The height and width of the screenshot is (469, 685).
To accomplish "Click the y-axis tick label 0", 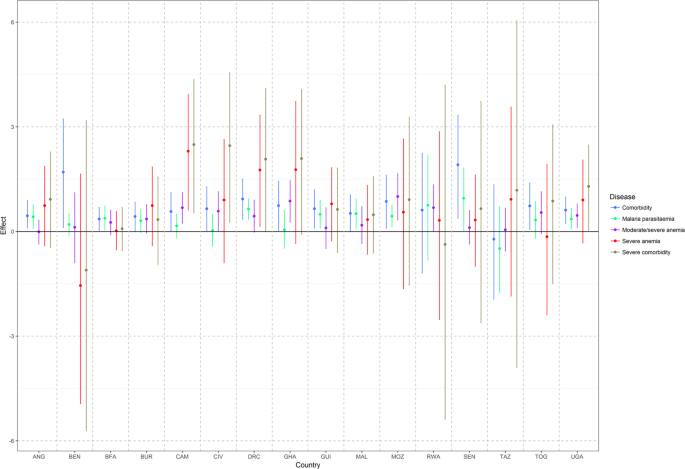I will coord(12,231).
